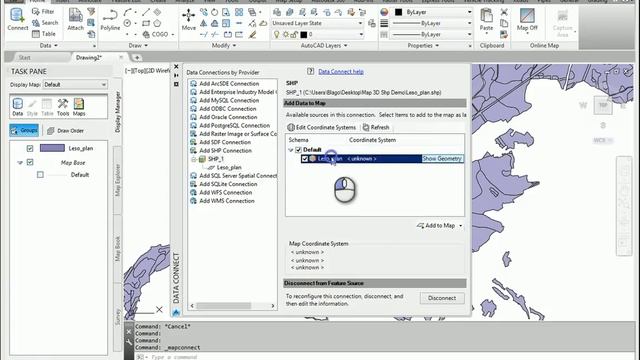Image resolution: width=640 pixels, height=360 pixels.
Task: Toggle the Map Base checkbox
Action: coord(30,162)
